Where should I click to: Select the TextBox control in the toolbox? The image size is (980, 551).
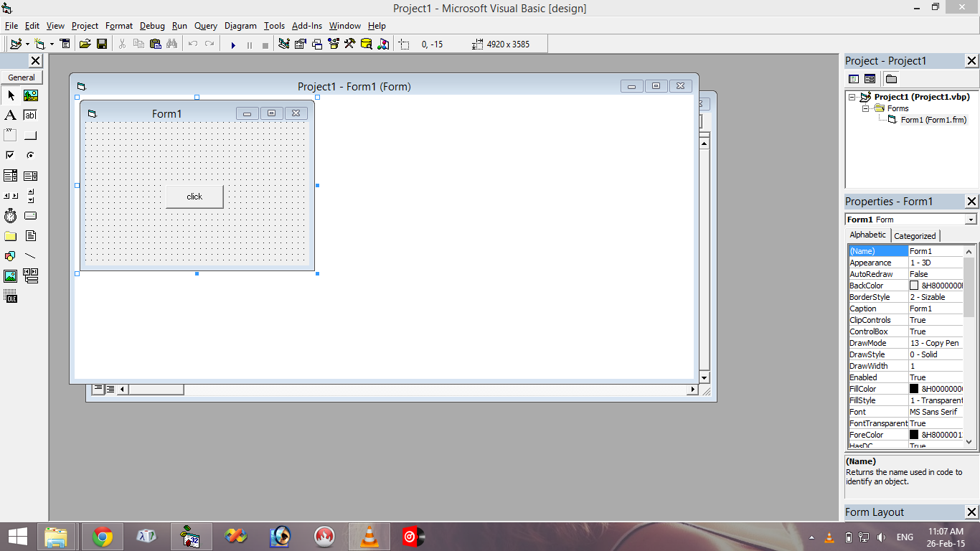(x=31, y=116)
